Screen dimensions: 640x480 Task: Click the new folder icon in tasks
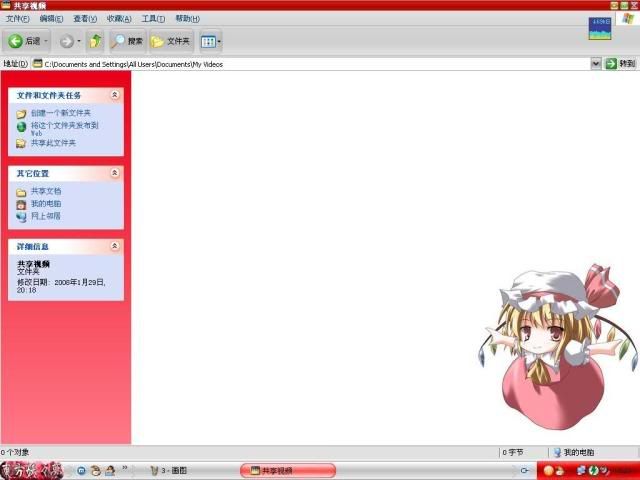pyautogui.click(x=21, y=114)
